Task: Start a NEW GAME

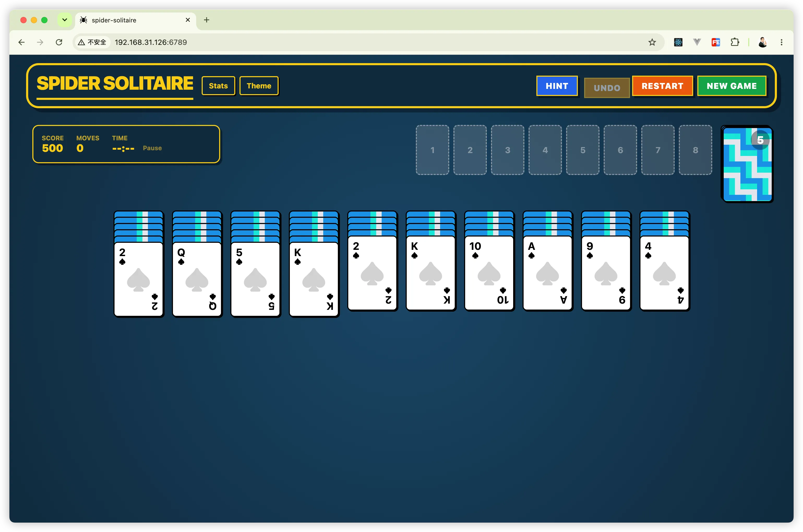Action: click(x=732, y=86)
